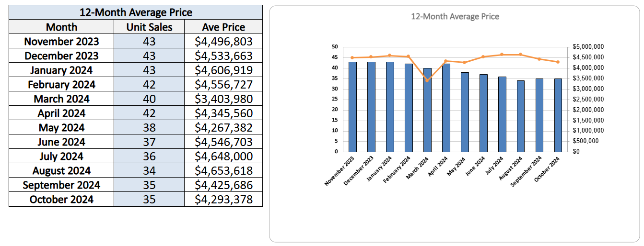644x246 pixels.
Task: Select the March 2024 bar in the chart
Action: (x=427, y=110)
